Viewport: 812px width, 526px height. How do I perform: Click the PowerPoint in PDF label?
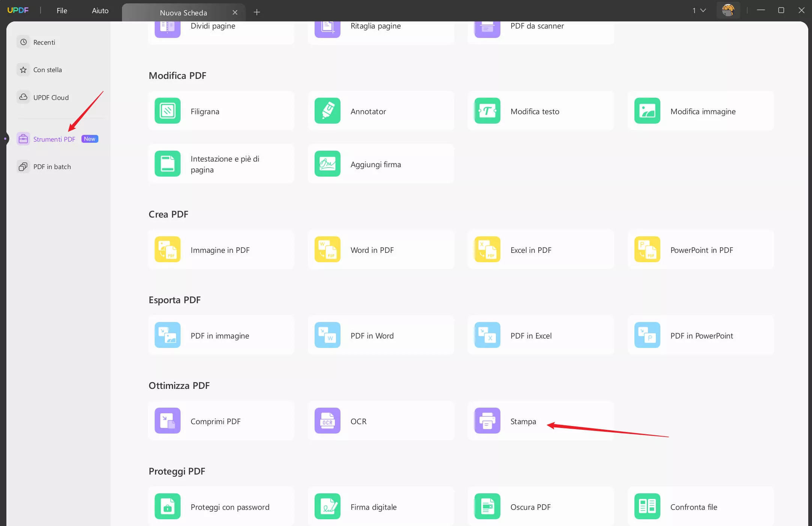(702, 250)
